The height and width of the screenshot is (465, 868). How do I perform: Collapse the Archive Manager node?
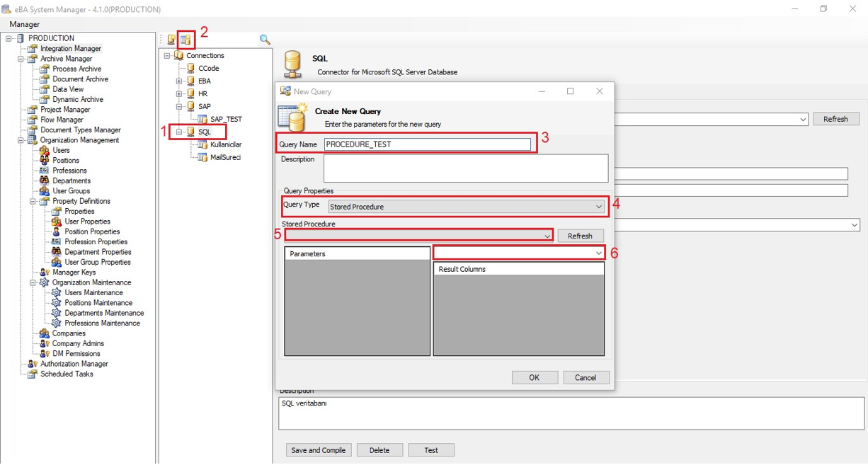pyautogui.click(x=21, y=59)
